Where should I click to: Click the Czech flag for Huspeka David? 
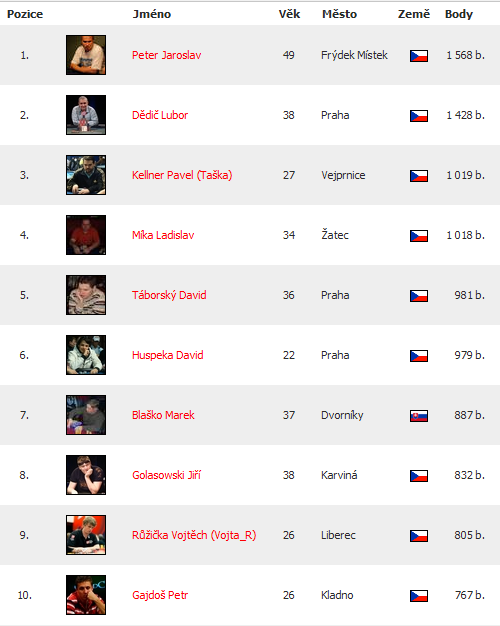point(419,356)
